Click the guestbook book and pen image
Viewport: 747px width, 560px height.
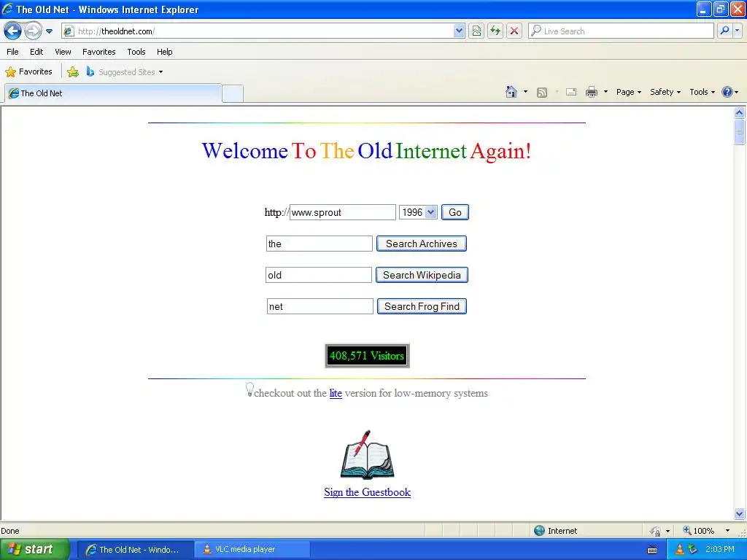point(367,455)
